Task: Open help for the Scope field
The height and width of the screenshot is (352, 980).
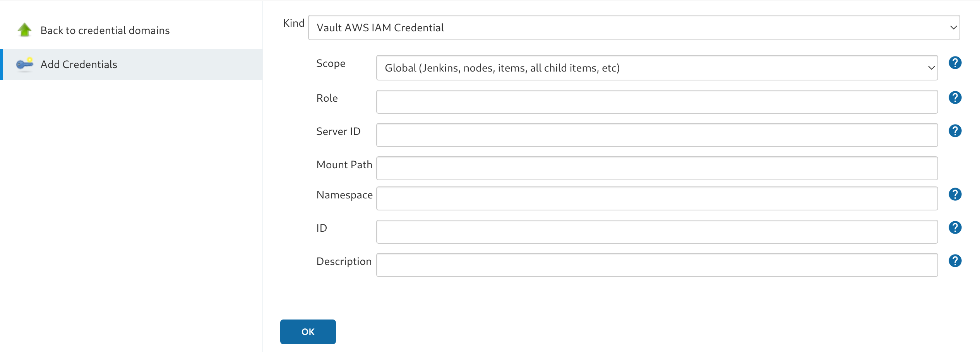Action: coord(955,63)
